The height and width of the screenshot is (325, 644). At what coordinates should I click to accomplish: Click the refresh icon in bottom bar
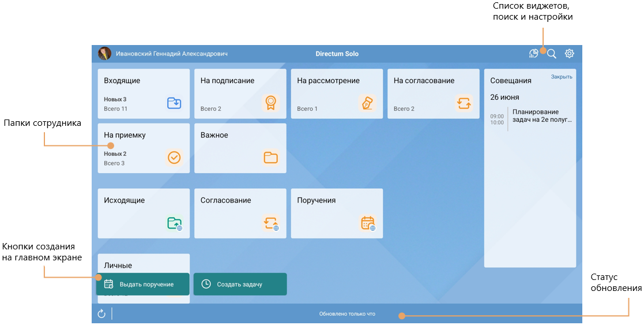pos(101,313)
